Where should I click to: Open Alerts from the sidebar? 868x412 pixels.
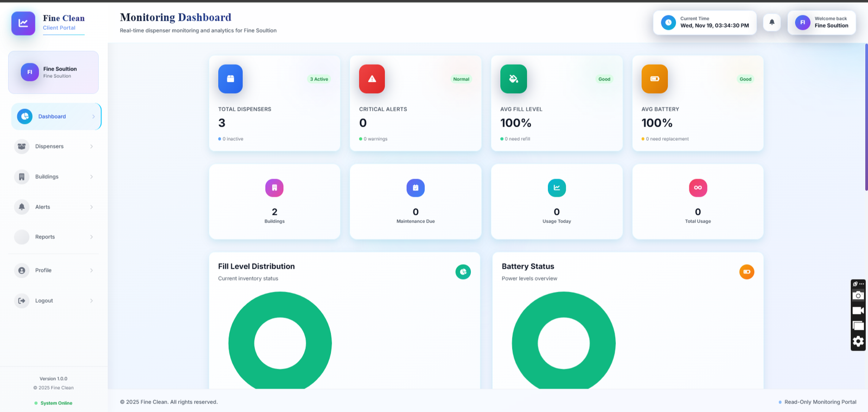[x=54, y=207]
